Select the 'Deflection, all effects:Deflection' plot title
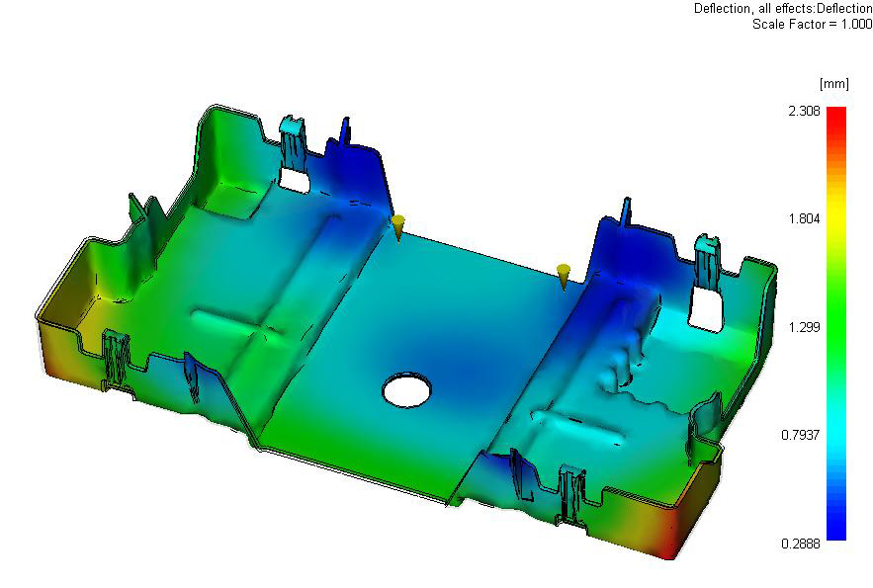Image resolution: width=873 pixels, height=588 pixels. pos(783,8)
